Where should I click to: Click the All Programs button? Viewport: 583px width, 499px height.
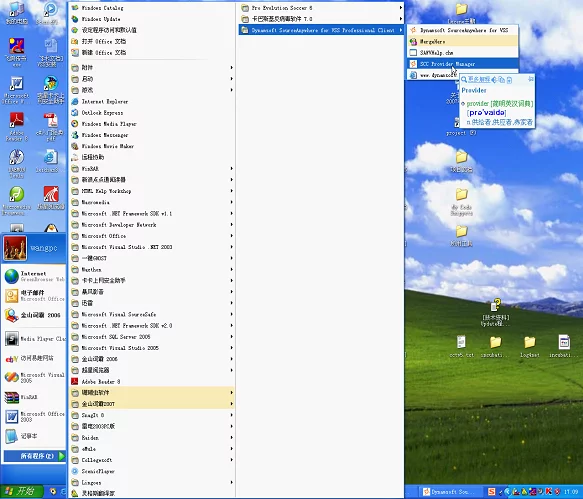point(35,456)
